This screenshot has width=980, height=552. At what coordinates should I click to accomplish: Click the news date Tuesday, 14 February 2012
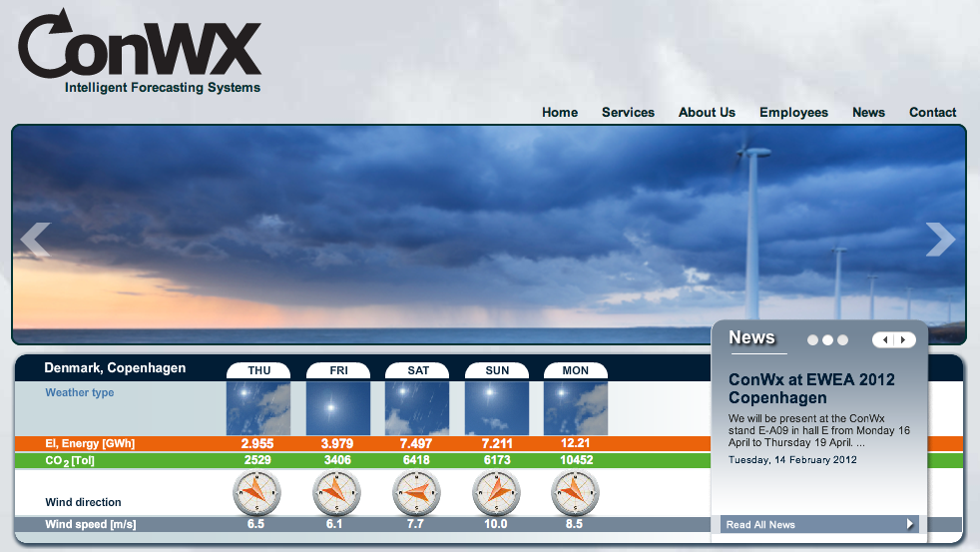pos(792,460)
